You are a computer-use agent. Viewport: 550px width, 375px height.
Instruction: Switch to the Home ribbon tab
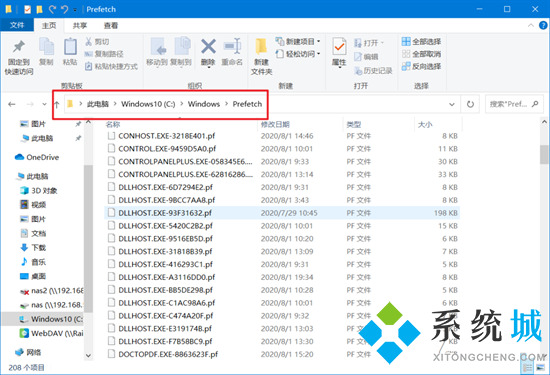click(49, 25)
